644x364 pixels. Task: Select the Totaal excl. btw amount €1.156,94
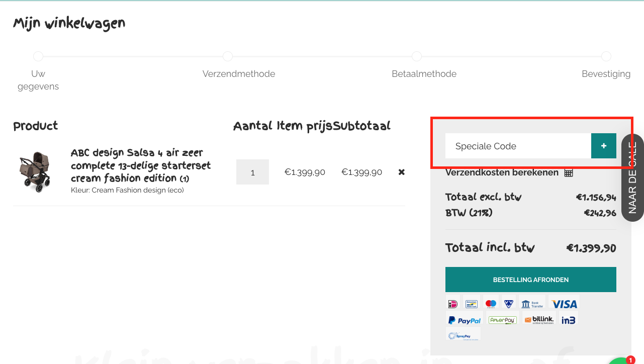point(596,198)
